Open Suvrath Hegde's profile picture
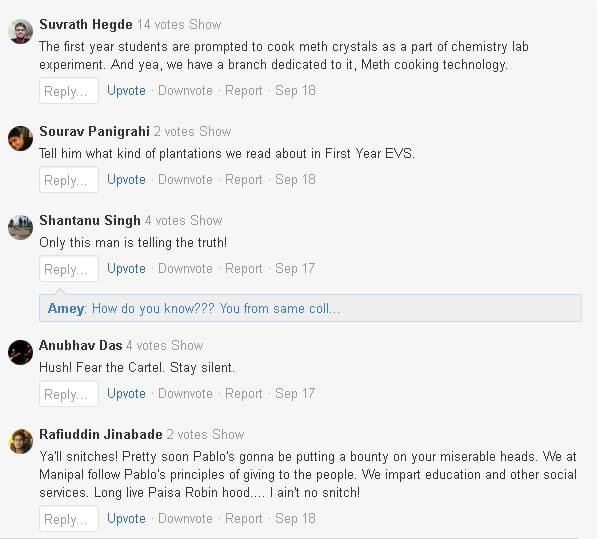The height and width of the screenshot is (539, 597). pos(20,32)
